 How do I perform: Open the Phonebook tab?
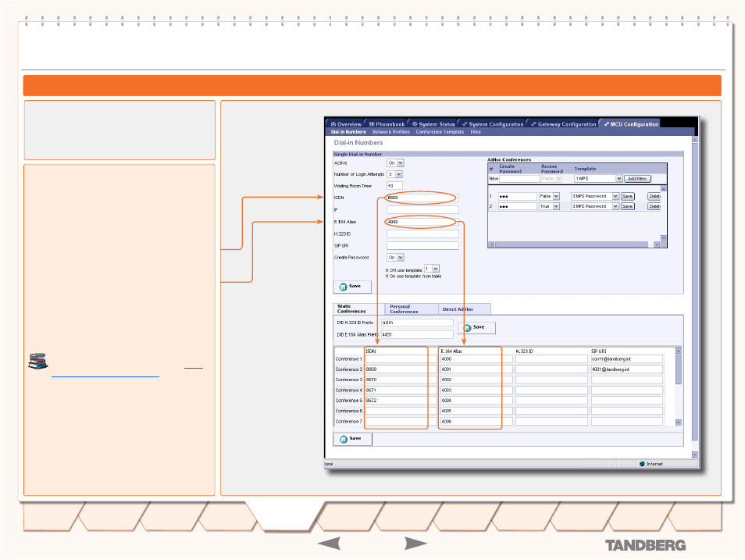tap(387, 124)
